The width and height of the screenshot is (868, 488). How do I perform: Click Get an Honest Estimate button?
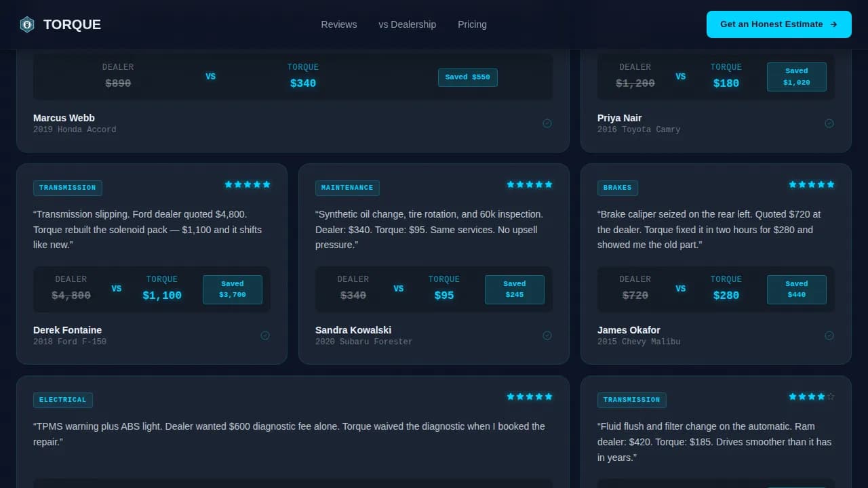[x=779, y=24]
